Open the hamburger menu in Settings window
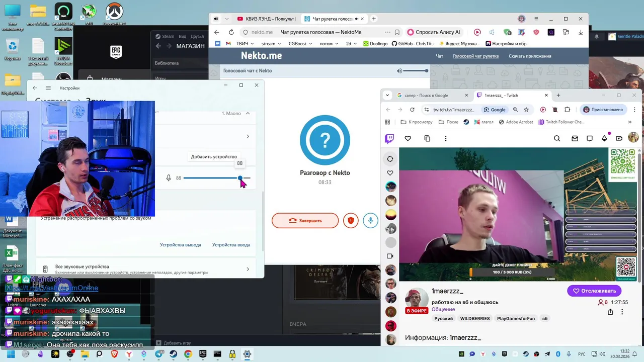The image size is (644, 362). [x=48, y=88]
